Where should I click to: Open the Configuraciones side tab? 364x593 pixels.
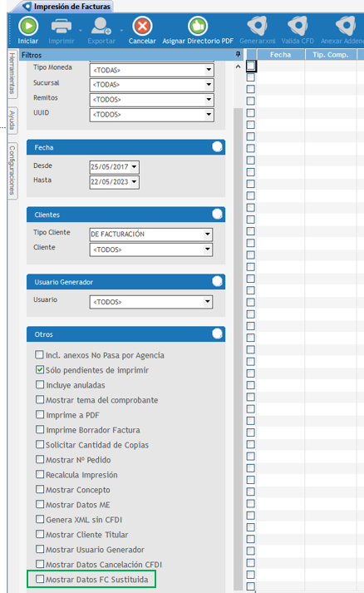(x=12, y=170)
